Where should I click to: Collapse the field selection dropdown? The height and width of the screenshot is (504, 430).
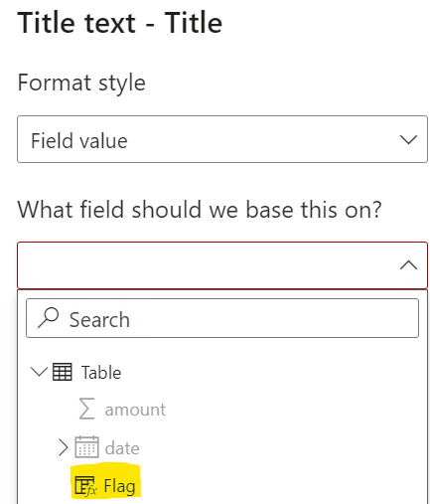click(x=222, y=265)
